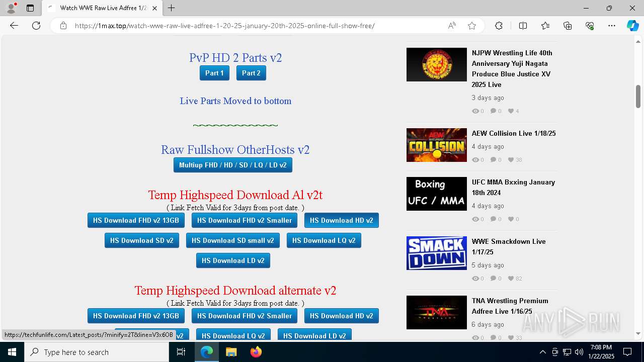Open Browser essentials heart icon

590,26
